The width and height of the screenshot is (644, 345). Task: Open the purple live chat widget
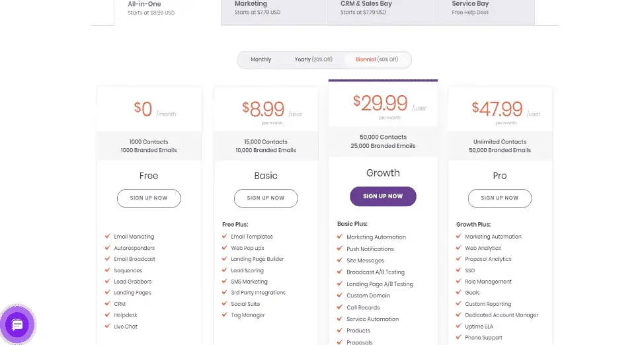tap(17, 325)
